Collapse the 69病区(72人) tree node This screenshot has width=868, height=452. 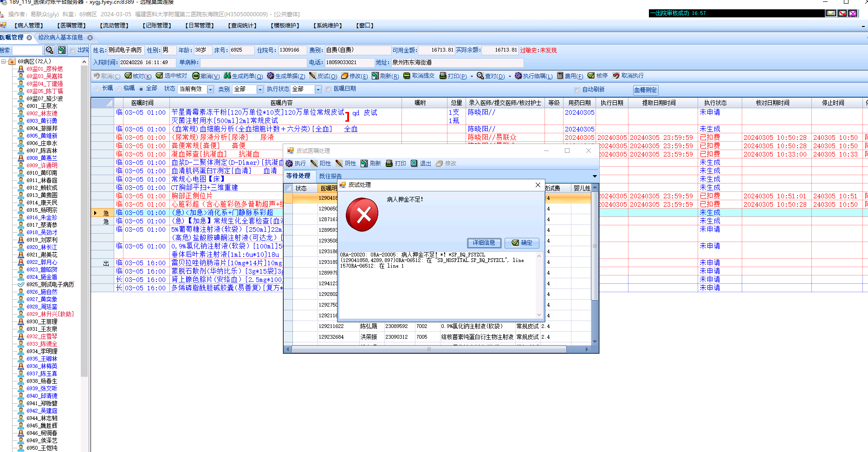point(4,61)
